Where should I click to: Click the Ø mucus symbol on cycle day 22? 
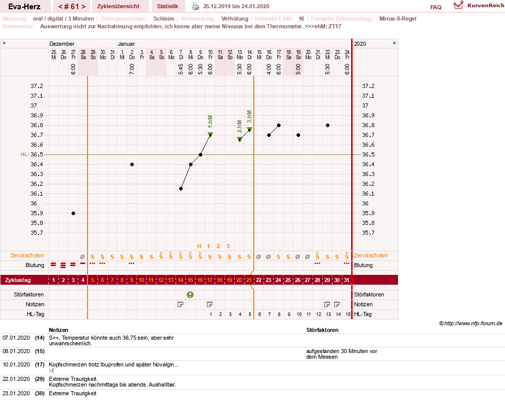click(258, 257)
